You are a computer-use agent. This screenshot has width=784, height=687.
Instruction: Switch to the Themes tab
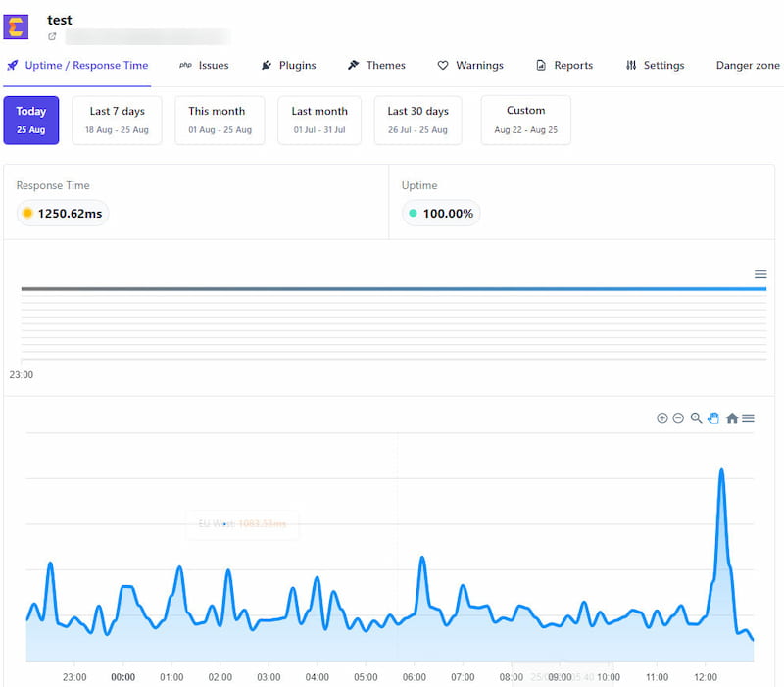(376, 65)
